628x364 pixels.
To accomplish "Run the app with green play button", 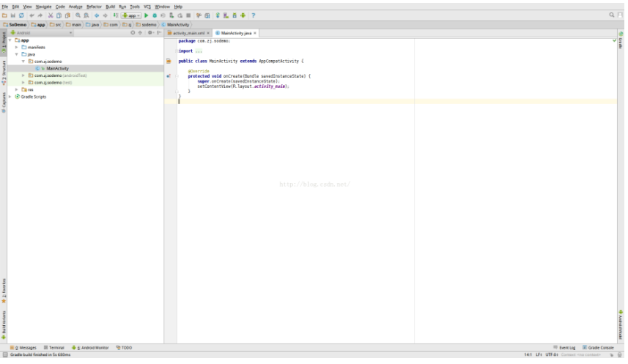I will click(146, 15).
